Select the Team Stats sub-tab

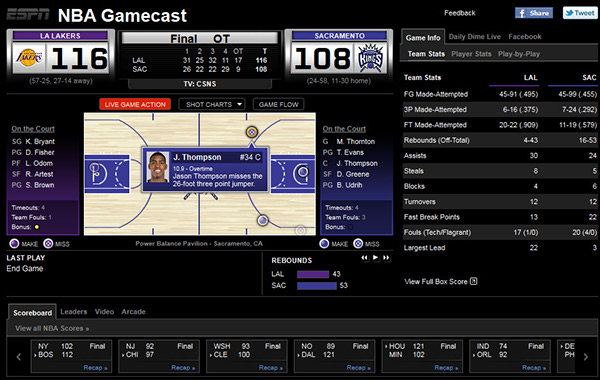pyautogui.click(x=426, y=54)
